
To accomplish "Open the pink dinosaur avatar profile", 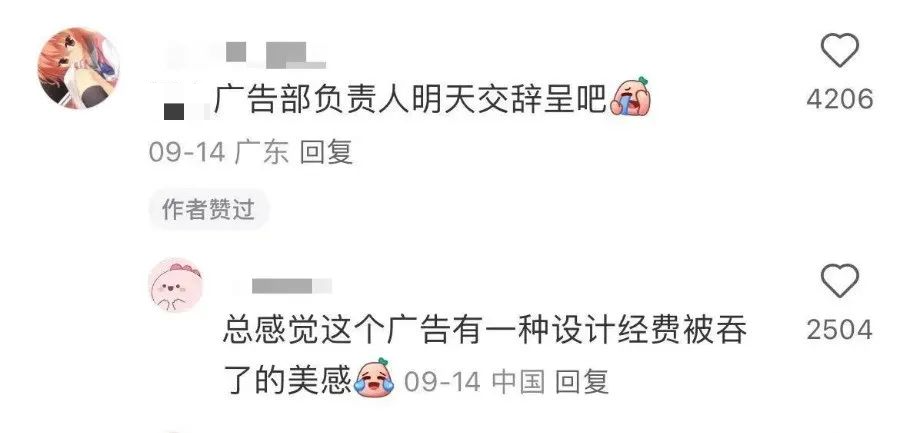I will click(x=176, y=285).
